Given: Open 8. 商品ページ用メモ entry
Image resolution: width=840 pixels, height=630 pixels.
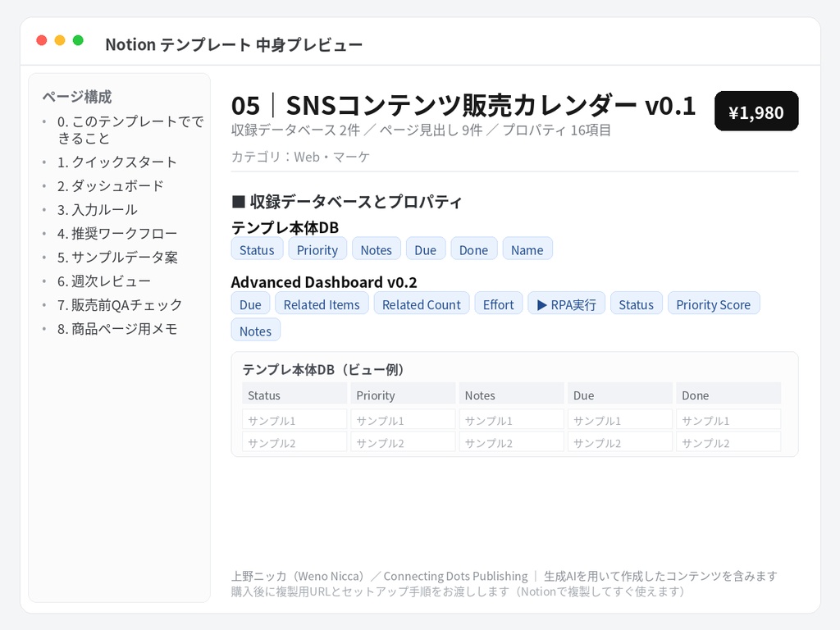Looking at the screenshot, I should tap(116, 329).
